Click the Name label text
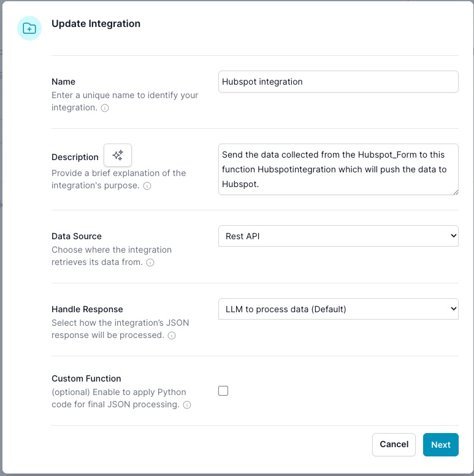474x476 pixels. tap(63, 82)
